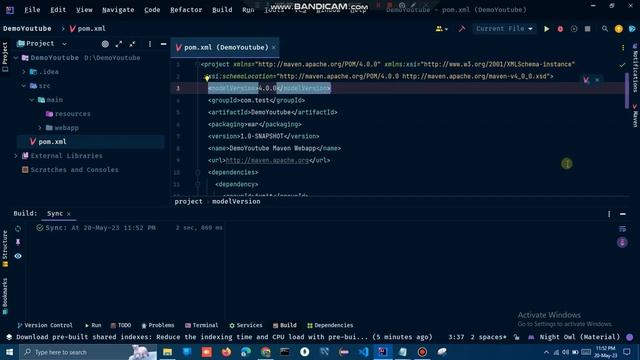This screenshot has height=360, width=640.
Task: Open Maven tool window stripe
Action: tap(635, 116)
